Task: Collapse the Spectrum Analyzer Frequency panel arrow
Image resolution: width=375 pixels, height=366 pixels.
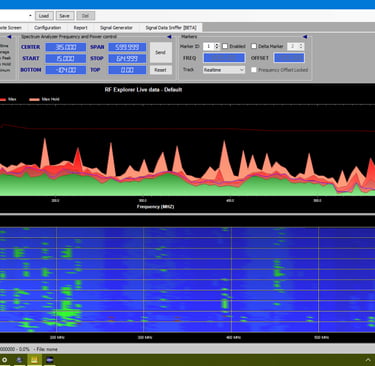Action: click(x=169, y=37)
